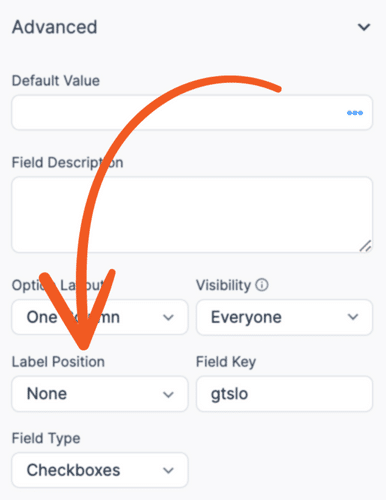Screen dimensions: 386x500
Task: Click the Field Description textarea corner grip
Action: click(x=366, y=246)
